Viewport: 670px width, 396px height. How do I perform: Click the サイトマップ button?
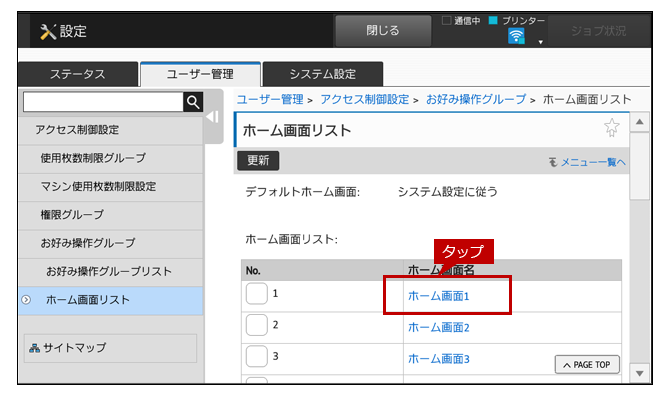[110, 348]
